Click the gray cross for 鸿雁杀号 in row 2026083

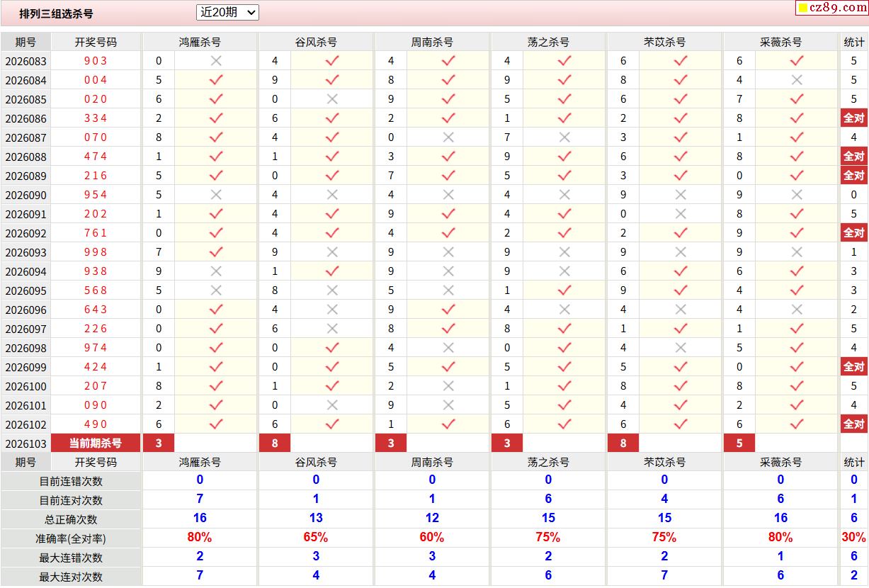(x=216, y=61)
